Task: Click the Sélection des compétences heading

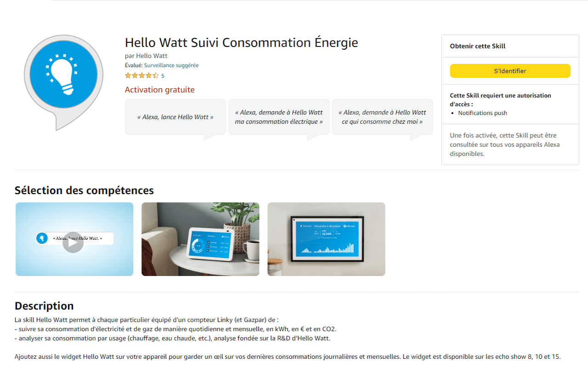Action: (84, 190)
